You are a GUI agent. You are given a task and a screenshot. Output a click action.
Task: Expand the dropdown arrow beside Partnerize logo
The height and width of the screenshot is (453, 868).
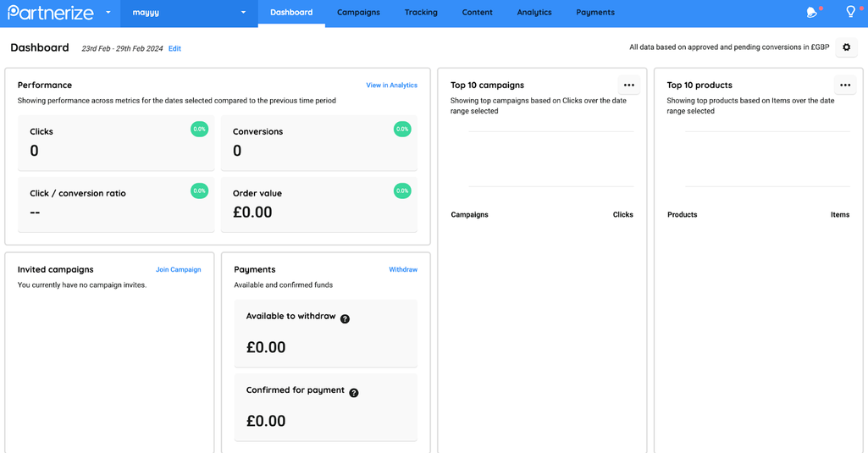(x=108, y=12)
